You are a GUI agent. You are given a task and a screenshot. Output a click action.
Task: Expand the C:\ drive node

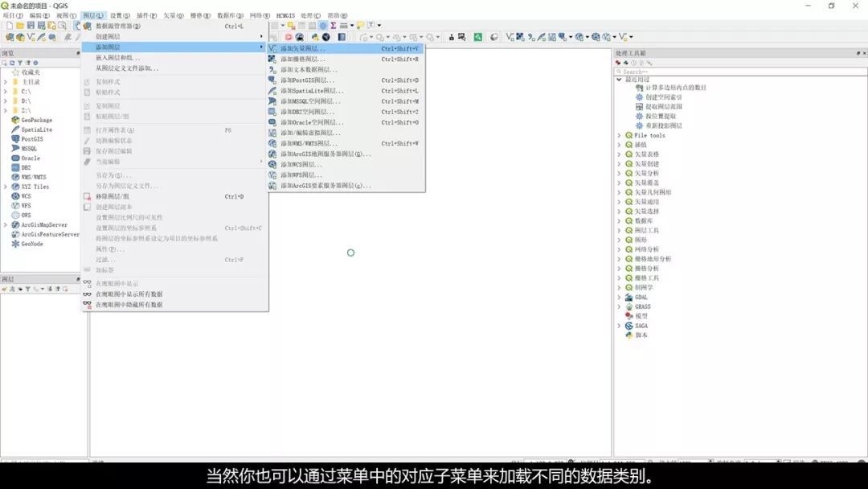tap(6, 92)
